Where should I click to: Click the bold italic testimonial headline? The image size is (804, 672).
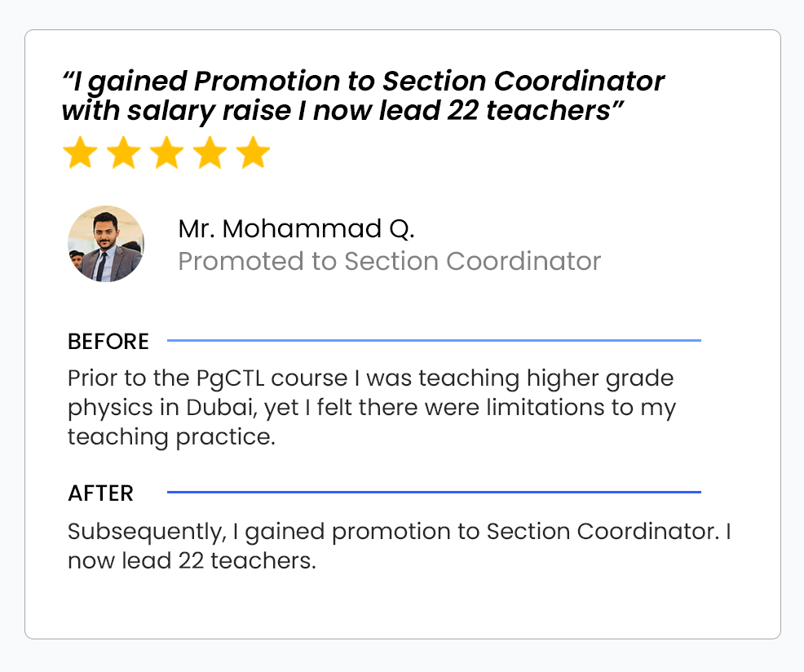363,95
